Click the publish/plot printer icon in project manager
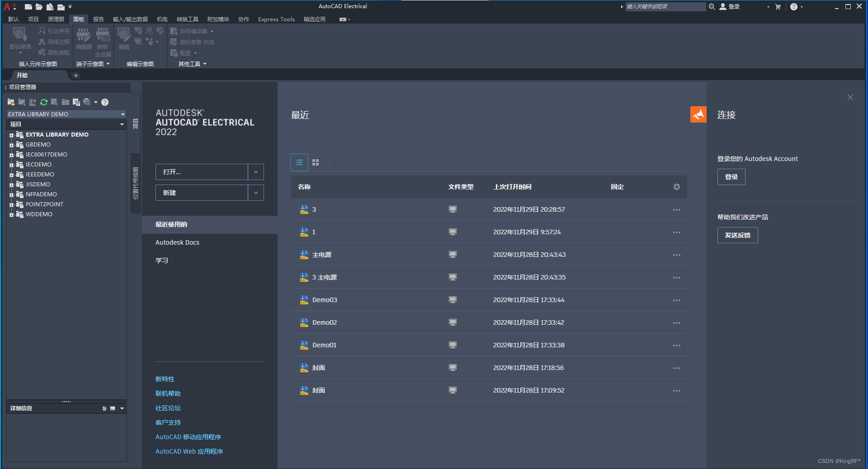The width and height of the screenshot is (868, 469). coord(87,102)
